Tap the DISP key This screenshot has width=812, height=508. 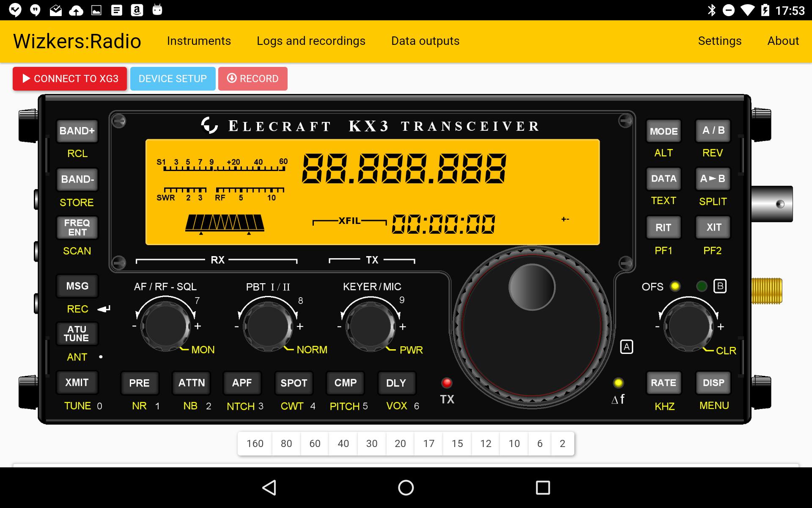tap(713, 383)
